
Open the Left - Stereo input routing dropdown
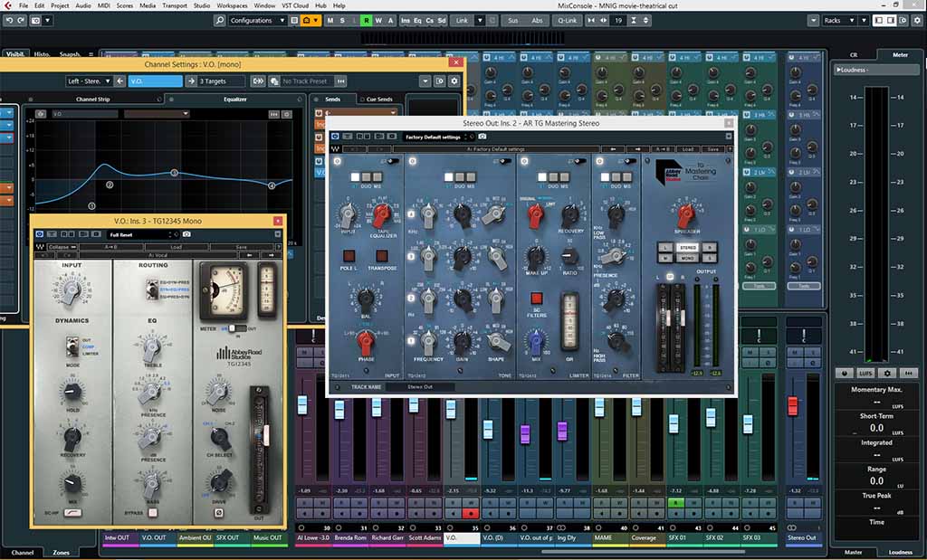[x=89, y=81]
